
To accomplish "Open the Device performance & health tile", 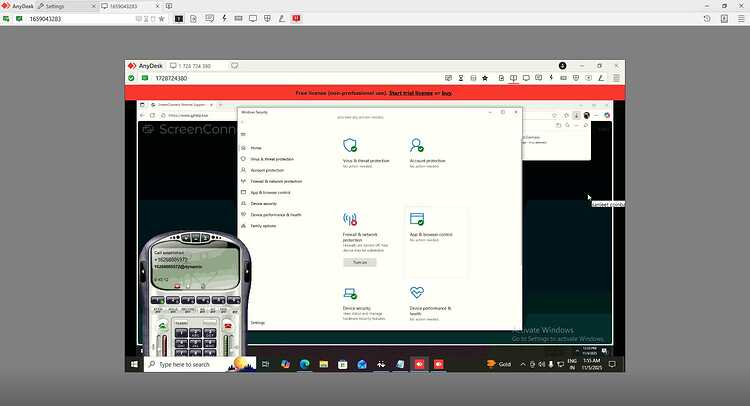I will pyautogui.click(x=430, y=304).
